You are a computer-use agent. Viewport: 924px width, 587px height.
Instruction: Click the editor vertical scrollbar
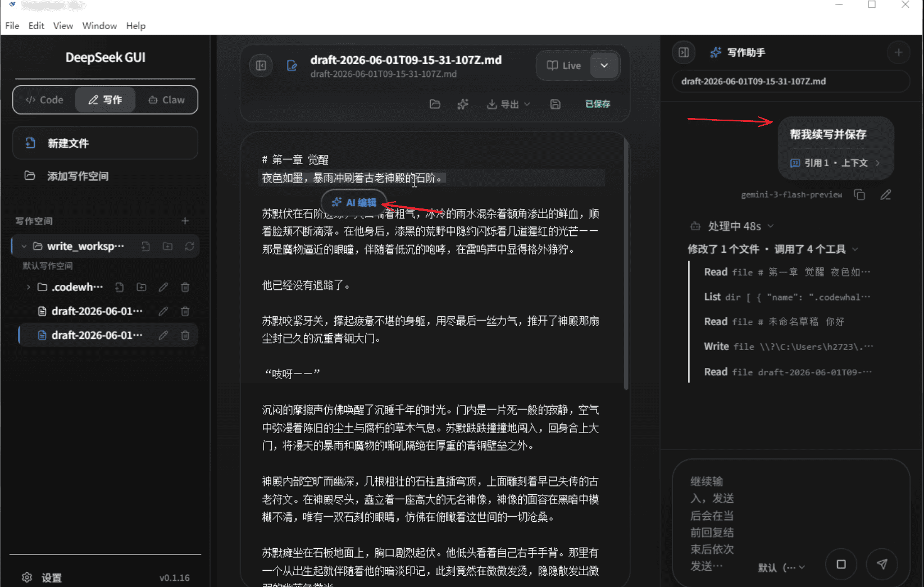(x=626, y=264)
